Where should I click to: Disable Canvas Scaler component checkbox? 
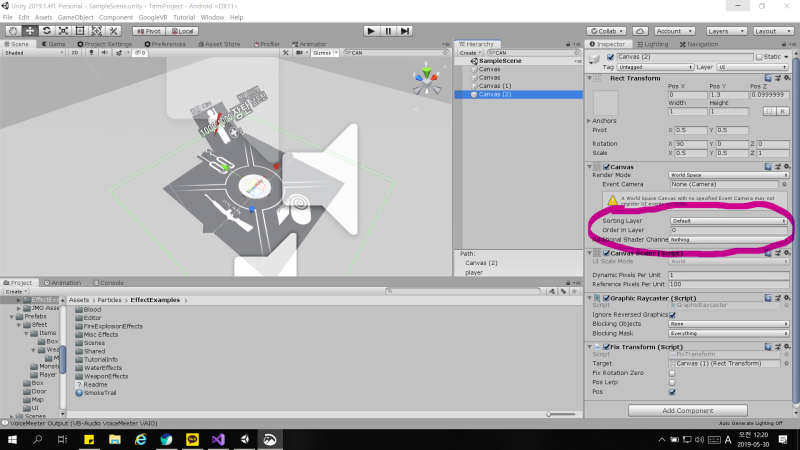pyautogui.click(x=607, y=253)
